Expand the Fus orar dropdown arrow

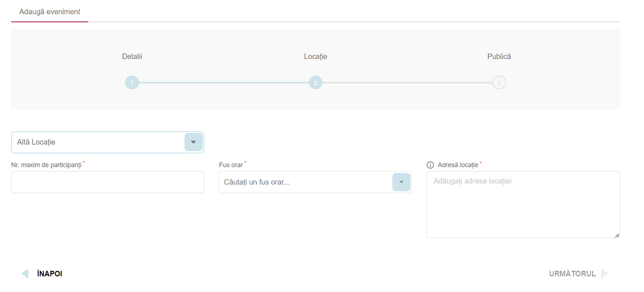coord(401,182)
